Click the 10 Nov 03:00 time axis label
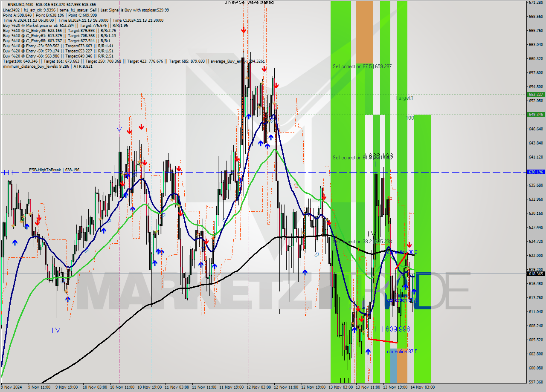The height and width of the screenshot is (392, 546). [95, 387]
